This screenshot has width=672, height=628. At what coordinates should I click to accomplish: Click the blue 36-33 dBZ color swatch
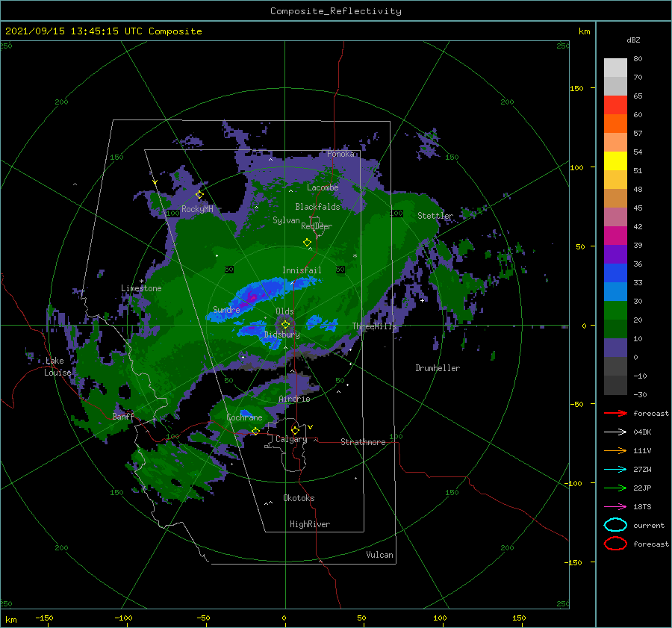[x=615, y=273]
